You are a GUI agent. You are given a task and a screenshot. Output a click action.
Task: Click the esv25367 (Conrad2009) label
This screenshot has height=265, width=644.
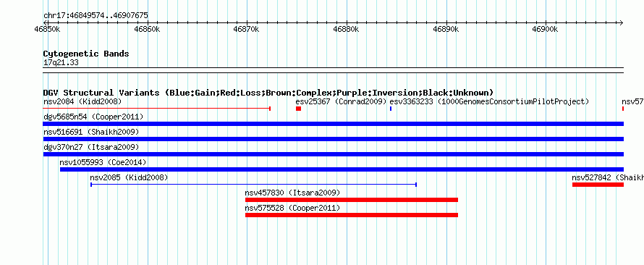coord(341,101)
